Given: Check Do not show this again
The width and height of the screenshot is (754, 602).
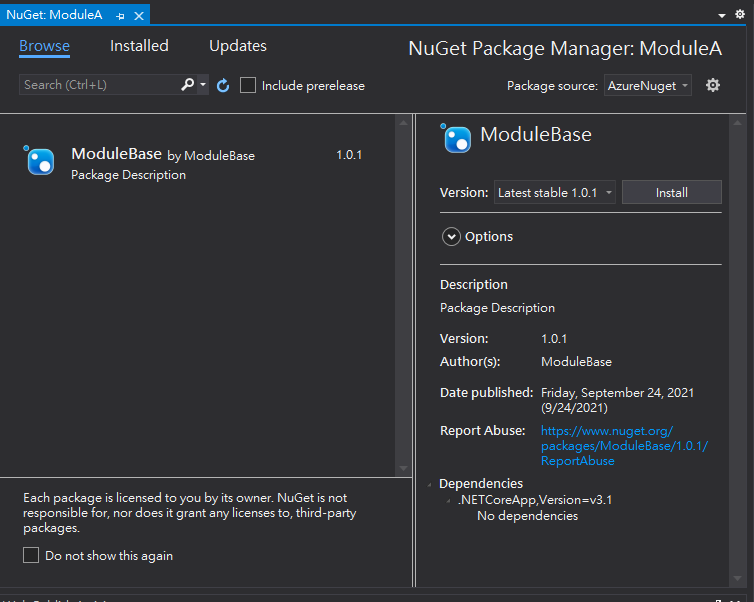Looking at the screenshot, I should point(31,555).
